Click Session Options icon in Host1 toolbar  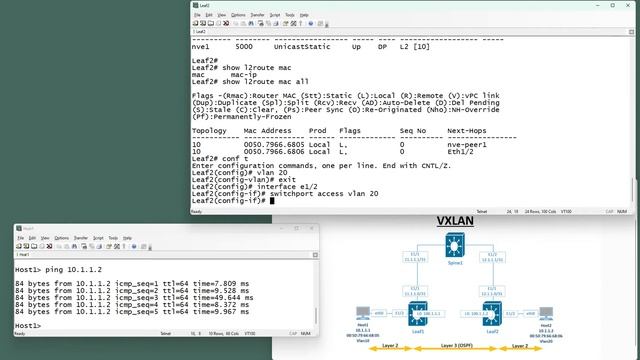(109, 247)
